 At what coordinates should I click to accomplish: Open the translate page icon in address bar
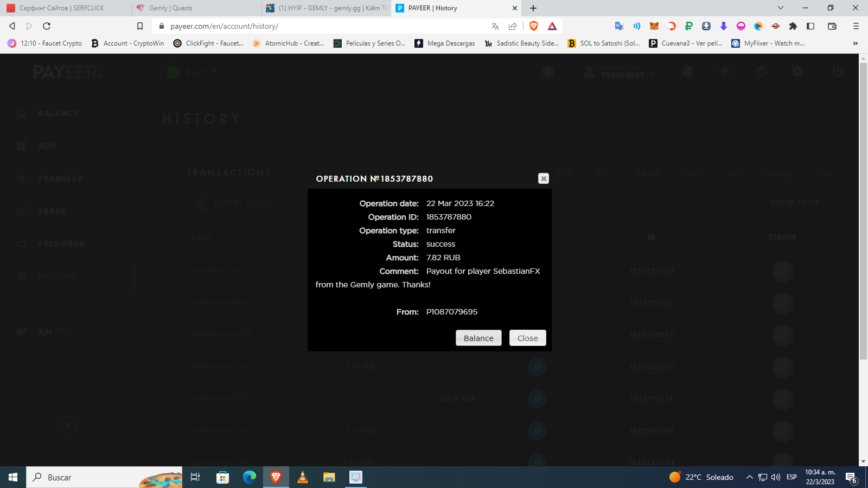pyautogui.click(x=495, y=26)
